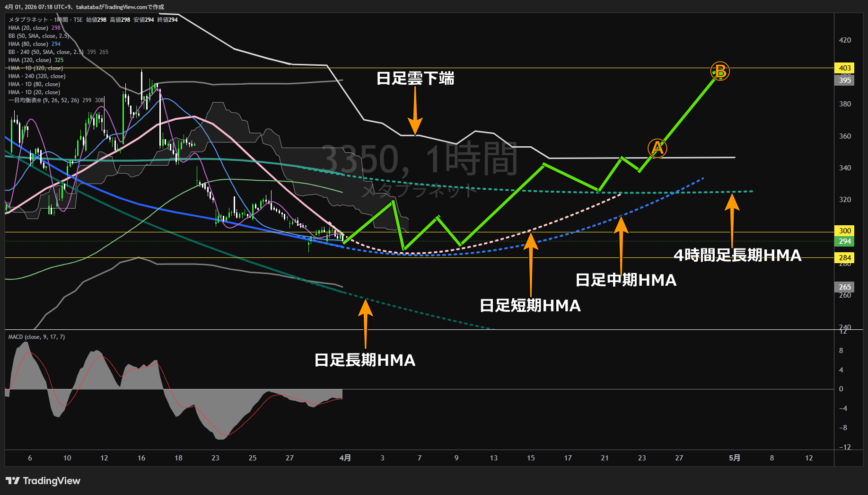Select the 日足雲下端 chart annotation
This screenshot has height=495, width=868.
click(415, 79)
